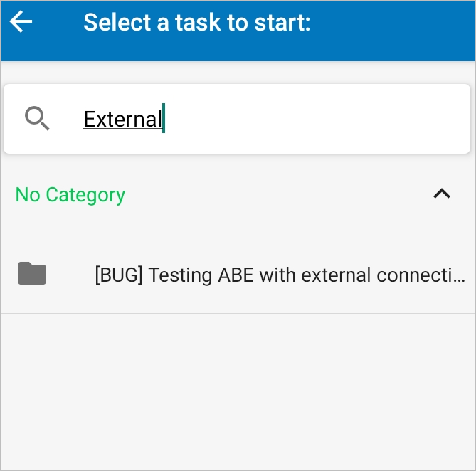Tap the back arrow in header

pos(21,22)
